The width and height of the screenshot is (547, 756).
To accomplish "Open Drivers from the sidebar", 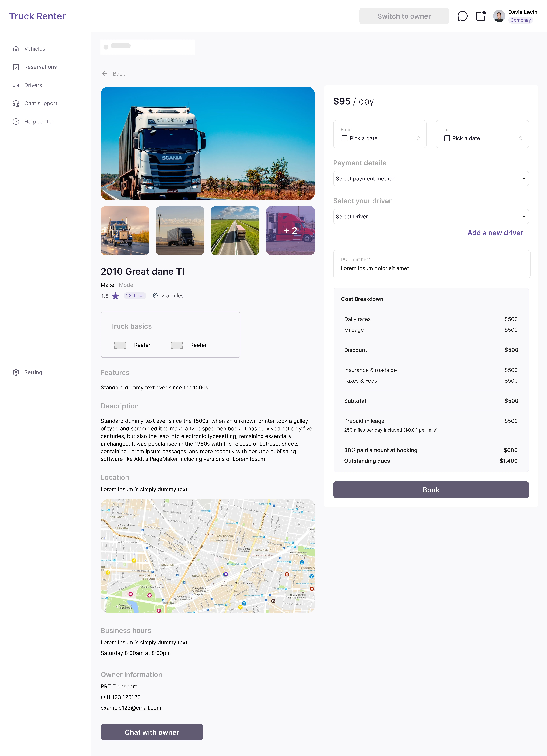I will (x=33, y=85).
